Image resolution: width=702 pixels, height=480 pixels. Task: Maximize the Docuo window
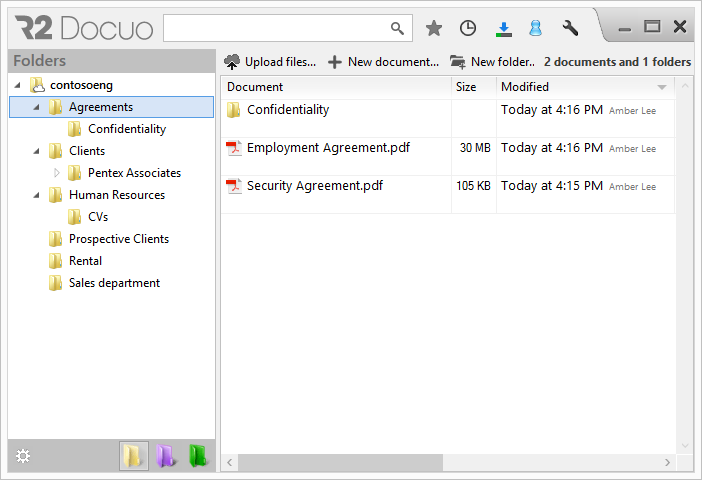[652, 27]
